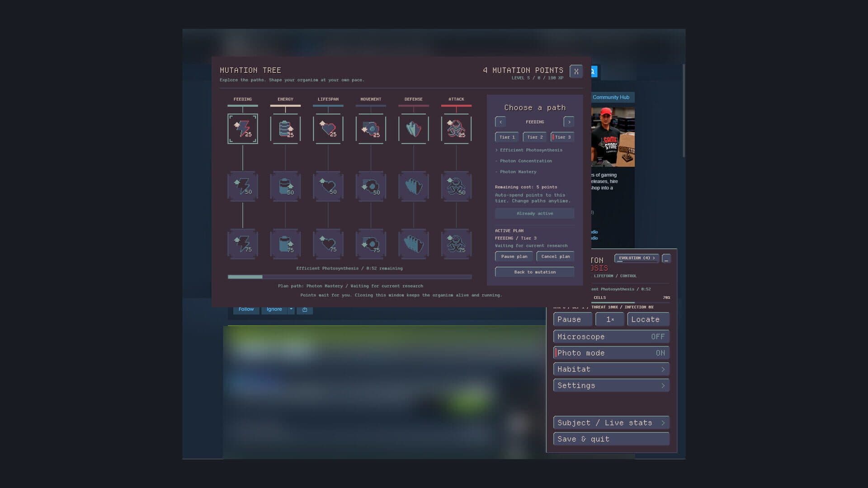868x488 pixels.
Task: Toggle Microscope mode OFF switch
Action: tap(611, 337)
